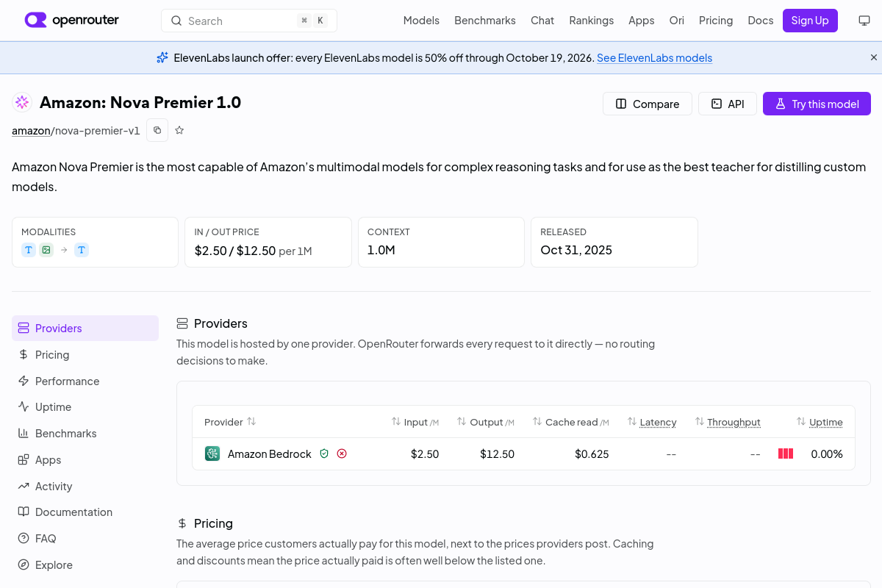
Task: Jump to Apps in the sidebar
Action: click(85, 459)
